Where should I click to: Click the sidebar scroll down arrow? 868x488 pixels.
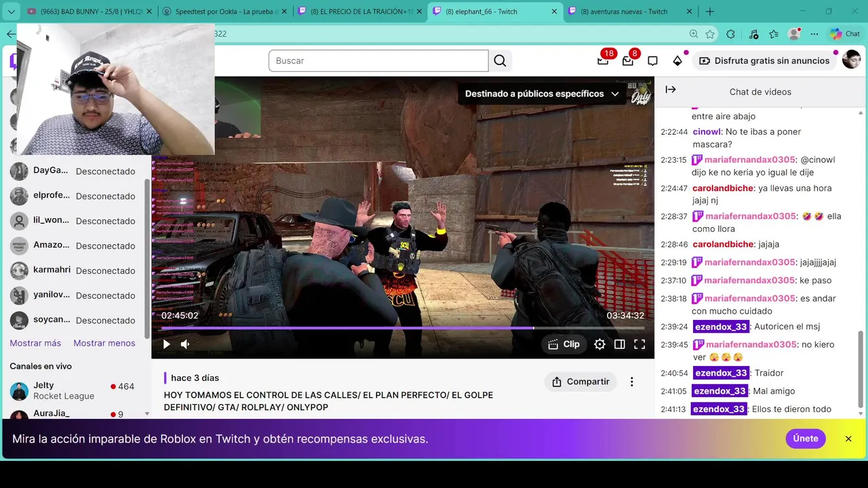[x=147, y=413]
